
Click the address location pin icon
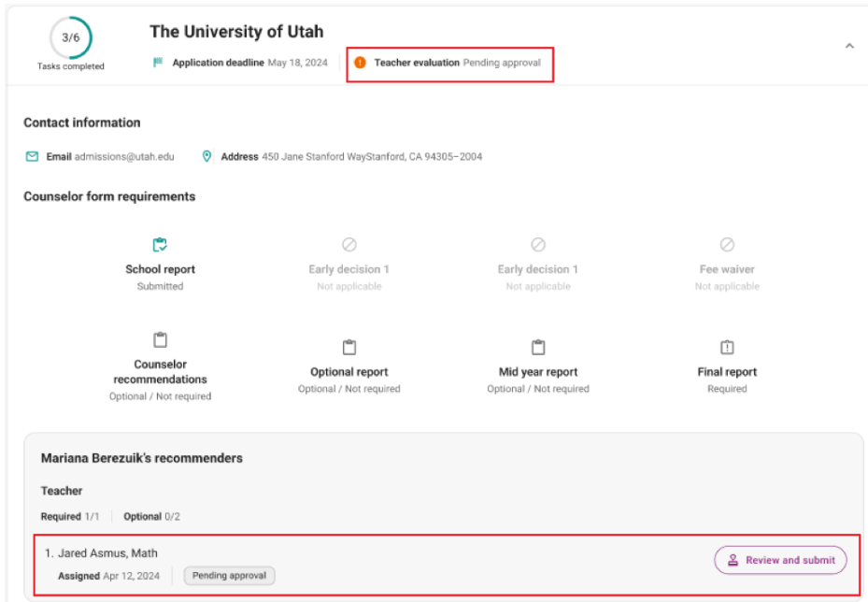[x=206, y=156]
